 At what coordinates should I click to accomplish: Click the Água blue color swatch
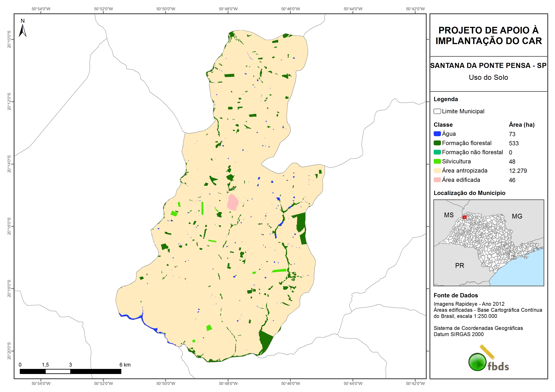[x=437, y=134]
